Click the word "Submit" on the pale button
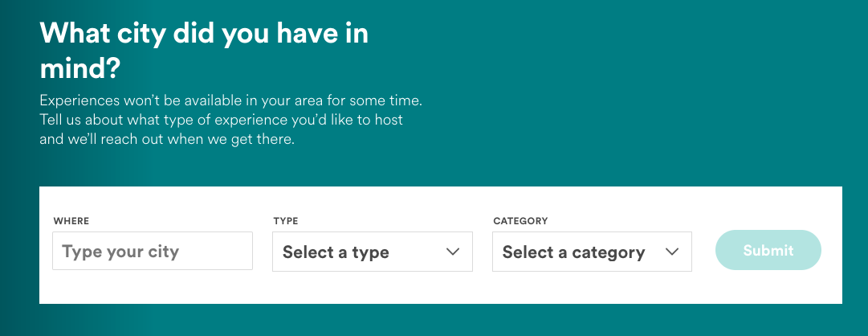Image resolution: width=868 pixels, height=336 pixels. click(768, 250)
